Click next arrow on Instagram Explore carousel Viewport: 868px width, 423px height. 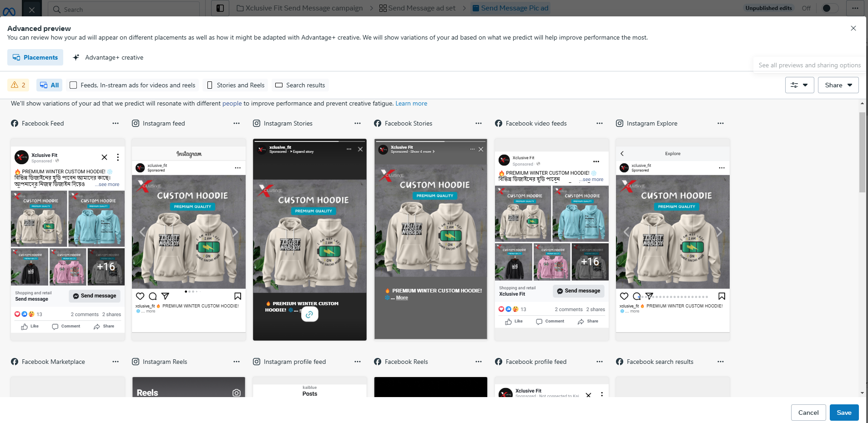point(719,232)
